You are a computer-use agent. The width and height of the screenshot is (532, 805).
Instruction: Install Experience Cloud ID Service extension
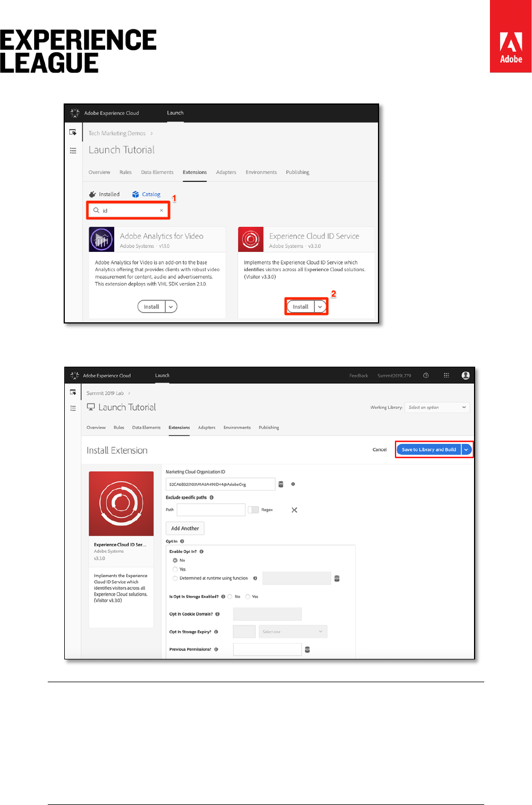[301, 306]
